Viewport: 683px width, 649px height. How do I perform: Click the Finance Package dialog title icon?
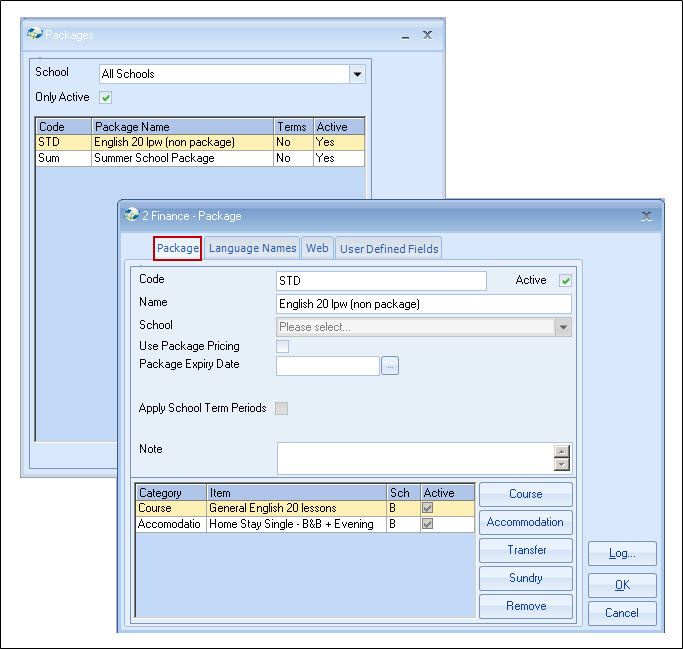(131, 215)
